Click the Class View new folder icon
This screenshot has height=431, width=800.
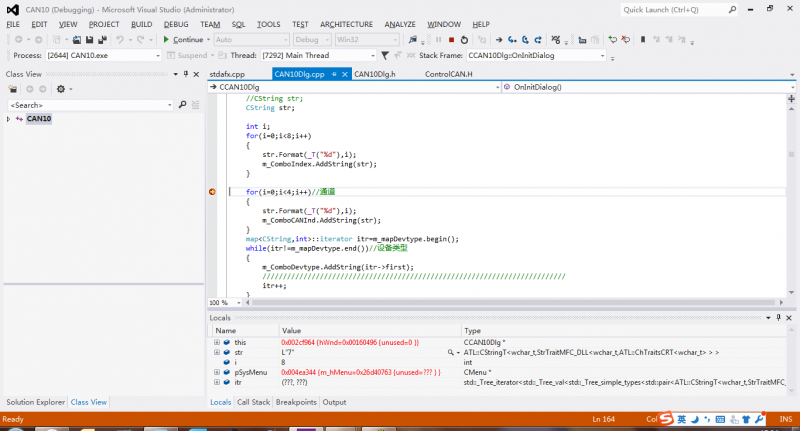tap(13, 89)
